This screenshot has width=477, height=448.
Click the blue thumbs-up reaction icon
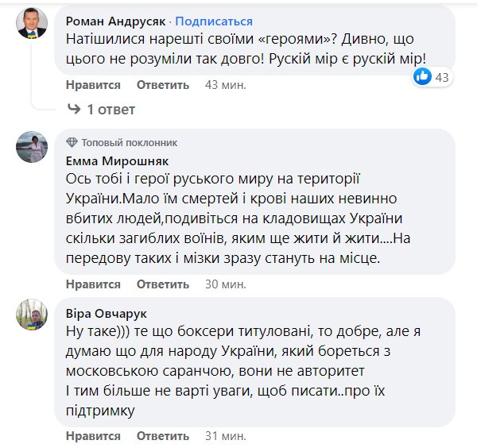(x=422, y=77)
